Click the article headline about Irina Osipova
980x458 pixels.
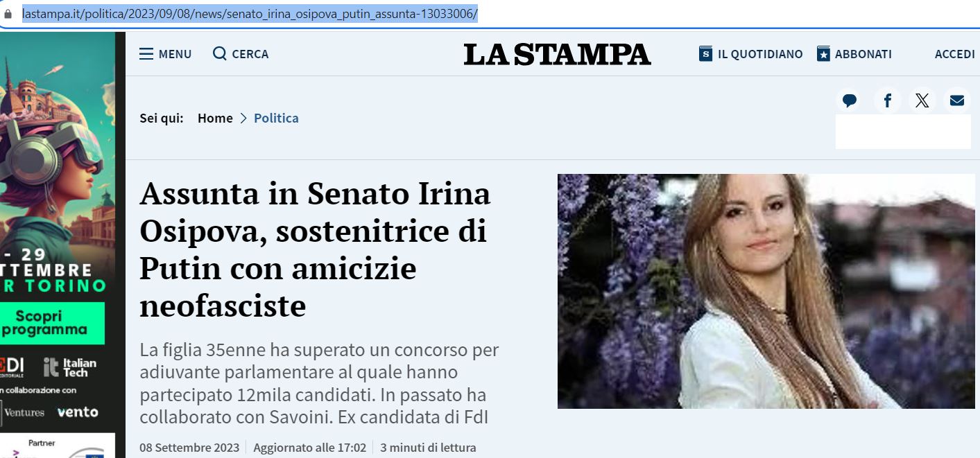point(316,249)
